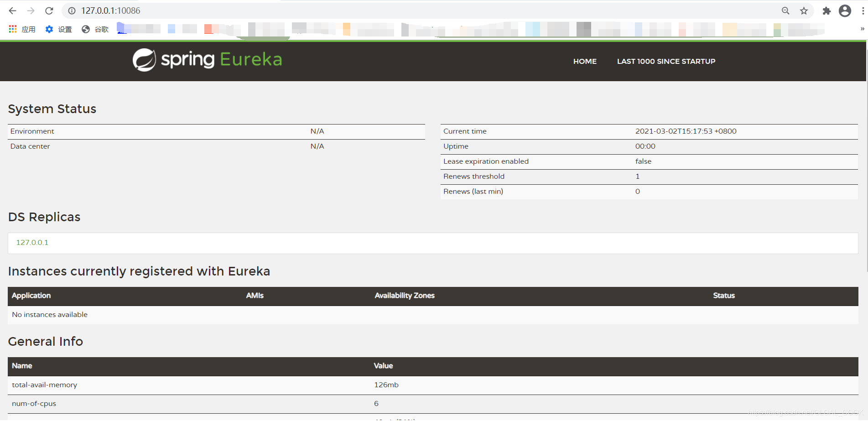Viewport: 868px width, 421px height.
Task: Open LAST 1000 SINCE STARTUP page
Action: pos(666,61)
